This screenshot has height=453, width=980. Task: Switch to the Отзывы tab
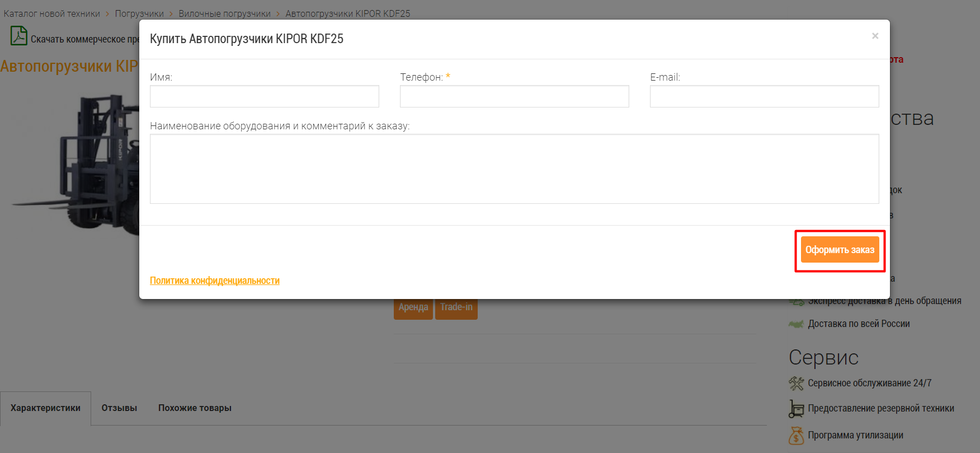(119, 408)
